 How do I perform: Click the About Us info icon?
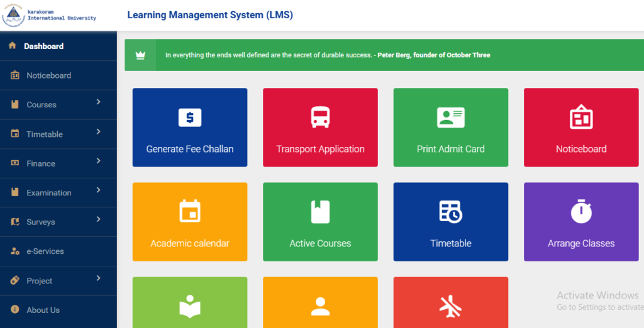pos(15,310)
